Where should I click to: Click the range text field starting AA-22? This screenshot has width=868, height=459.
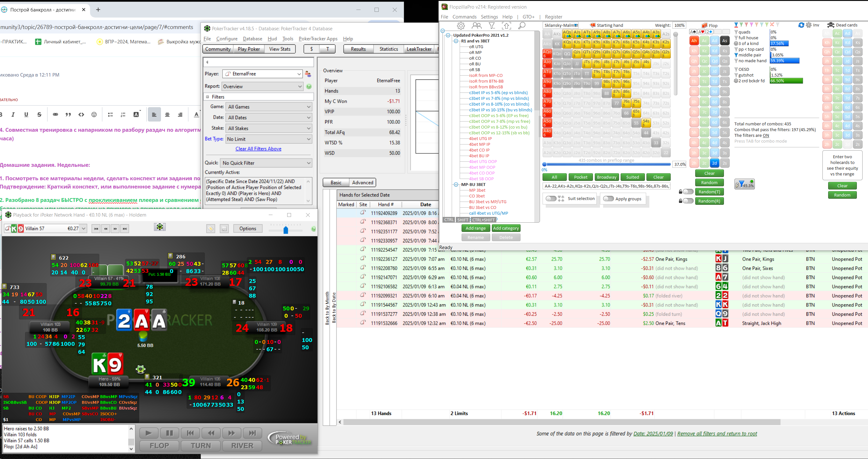point(607,186)
